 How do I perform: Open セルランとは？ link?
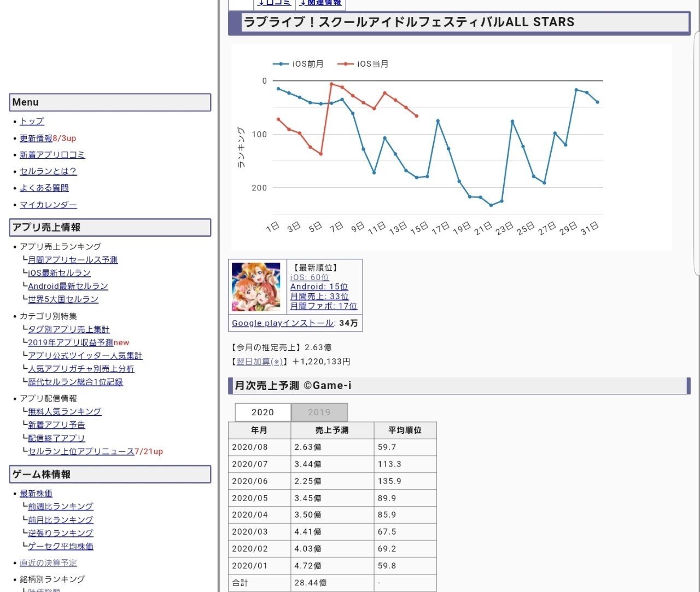point(48,171)
